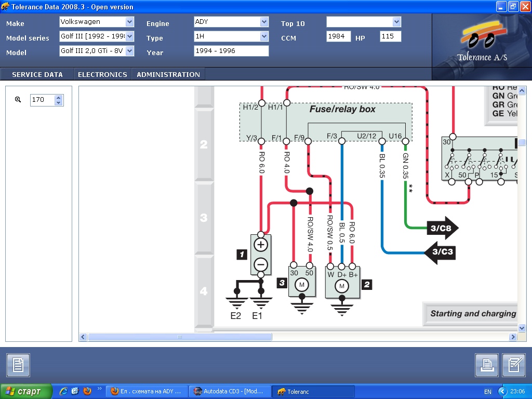Switch to Autodata CD3 taskbar window
The image size is (532, 399).
[x=230, y=391]
